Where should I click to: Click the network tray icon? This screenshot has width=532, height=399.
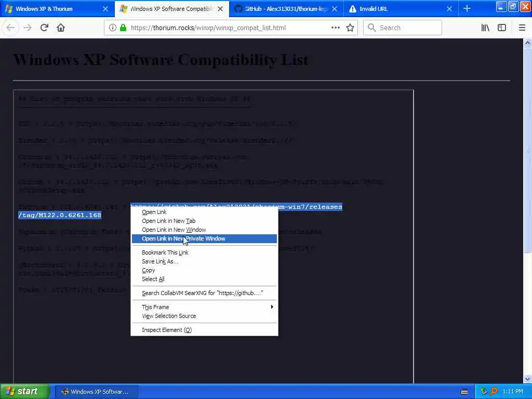484,391
